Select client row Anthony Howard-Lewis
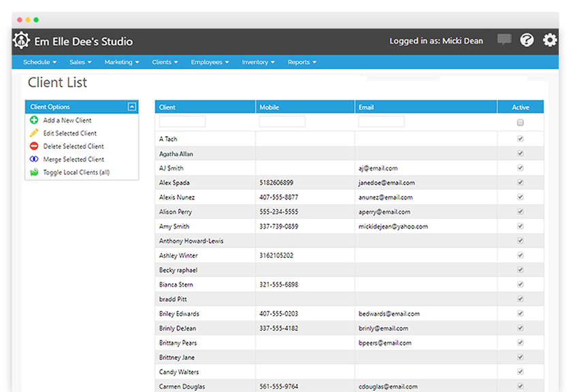 point(349,240)
